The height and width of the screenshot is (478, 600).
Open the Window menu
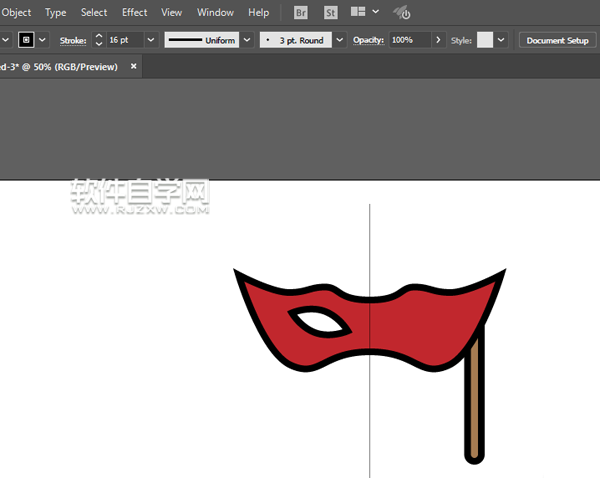pos(215,13)
